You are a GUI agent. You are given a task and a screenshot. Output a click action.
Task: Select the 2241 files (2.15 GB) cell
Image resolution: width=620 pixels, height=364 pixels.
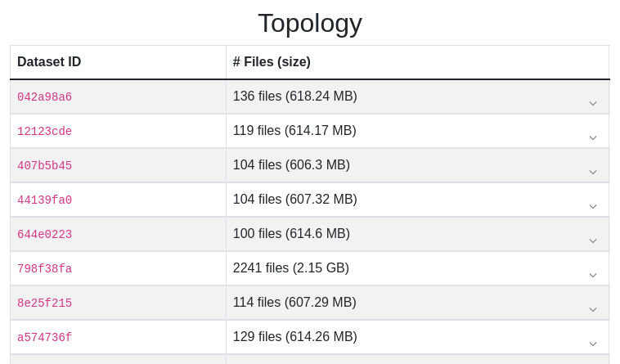(417, 268)
